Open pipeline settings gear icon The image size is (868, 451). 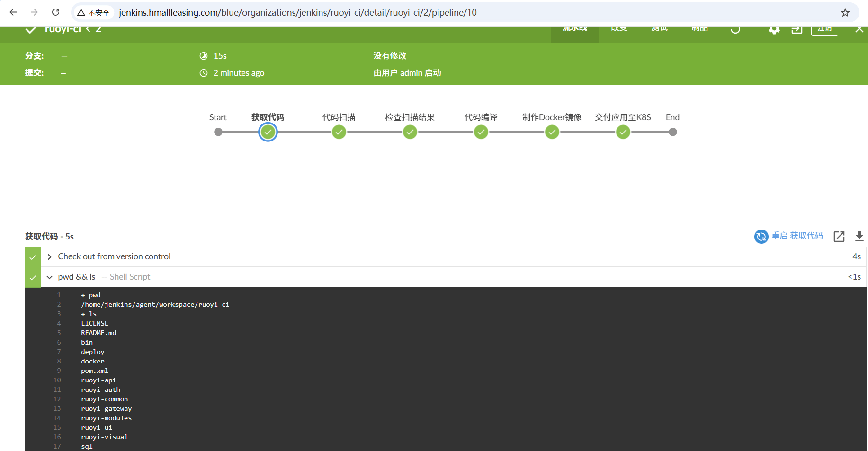pos(774,30)
